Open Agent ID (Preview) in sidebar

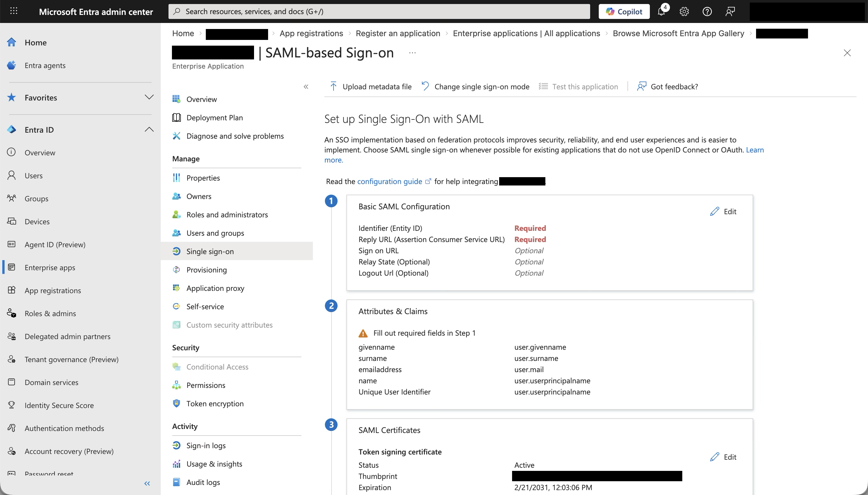[55, 244]
